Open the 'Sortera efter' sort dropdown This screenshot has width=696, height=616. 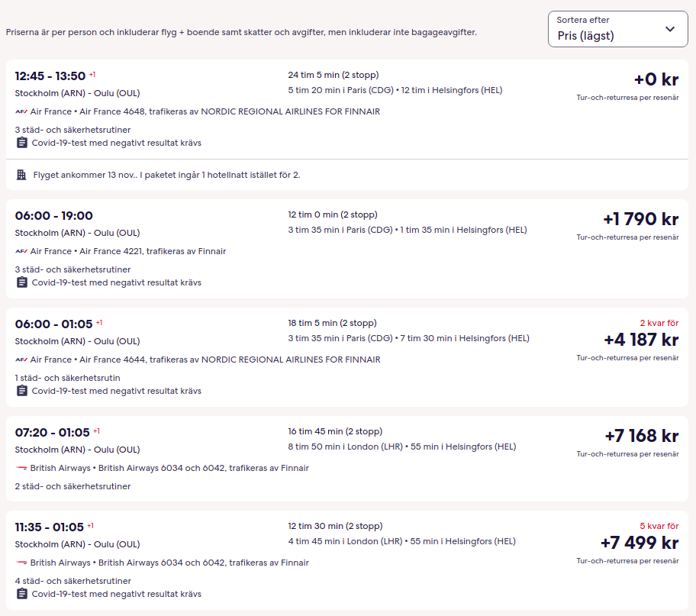[617, 29]
